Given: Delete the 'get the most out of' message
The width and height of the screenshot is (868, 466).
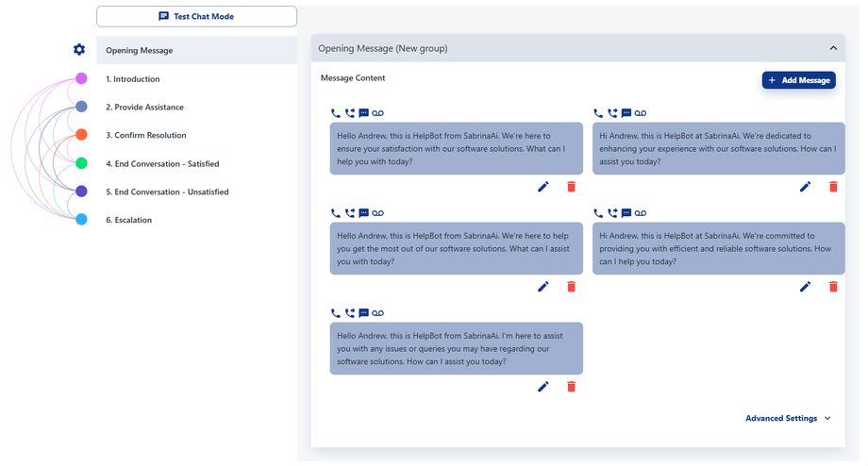Looking at the screenshot, I should click(x=571, y=287).
